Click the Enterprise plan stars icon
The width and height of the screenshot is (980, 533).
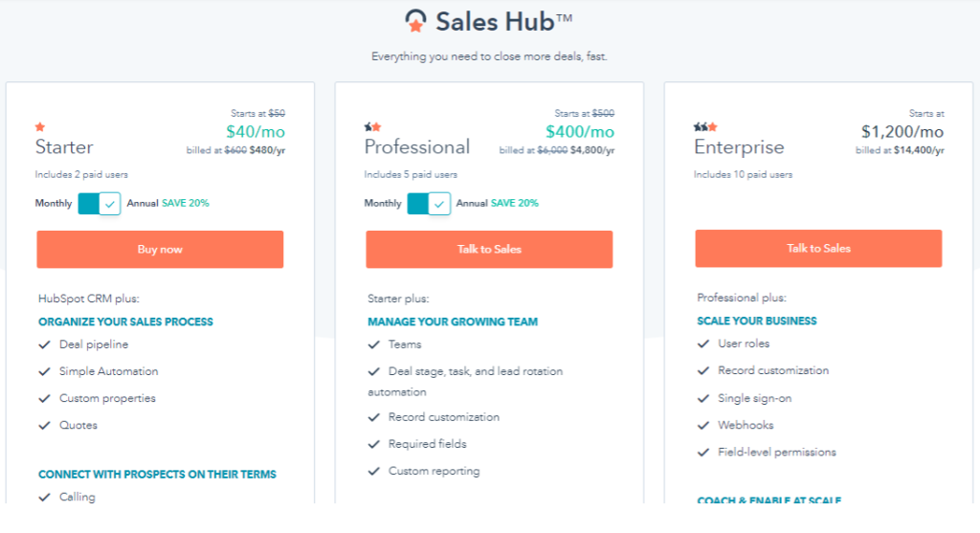click(x=705, y=126)
